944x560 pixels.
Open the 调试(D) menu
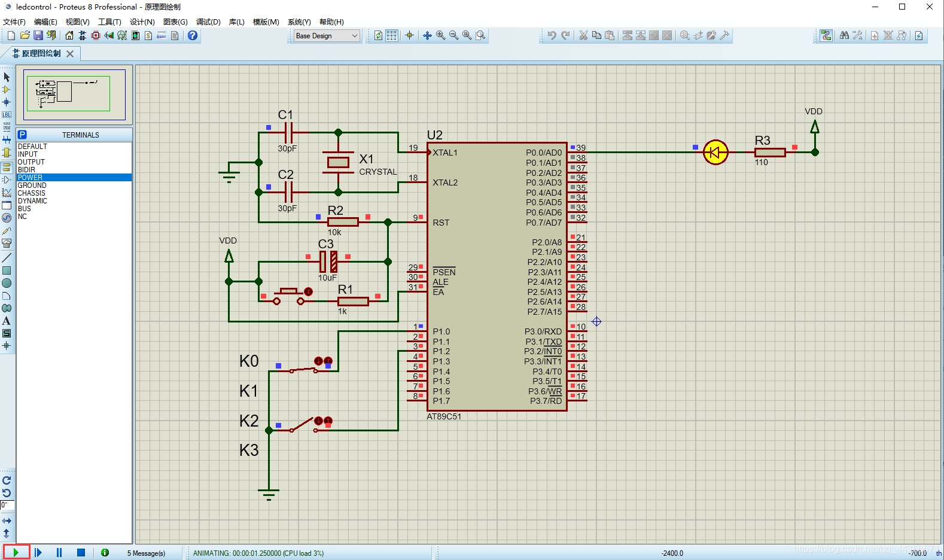tap(208, 22)
